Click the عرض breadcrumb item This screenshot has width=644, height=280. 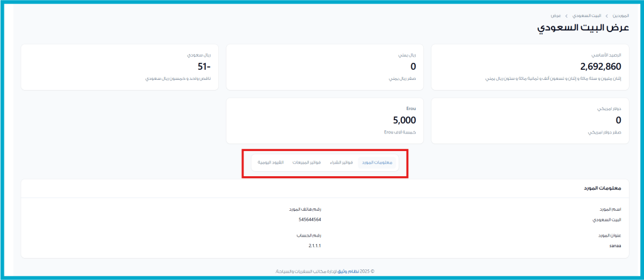click(x=557, y=14)
